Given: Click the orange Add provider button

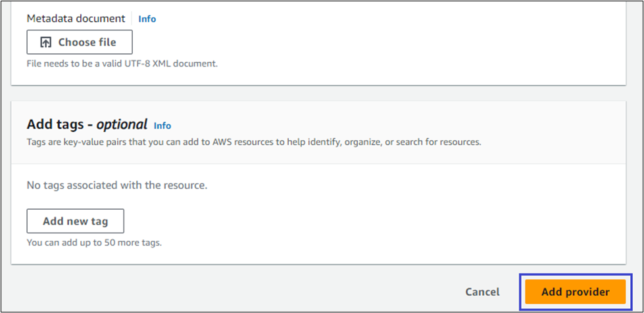Looking at the screenshot, I should click(575, 292).
